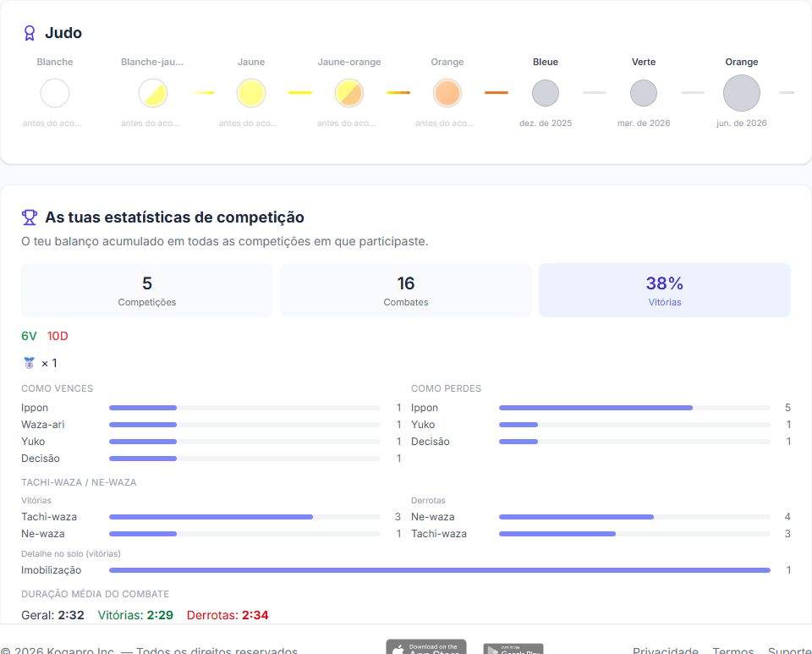812x654 pixels.
Task: Select the Jaune belt circle
Action: [x=251, y=93]
